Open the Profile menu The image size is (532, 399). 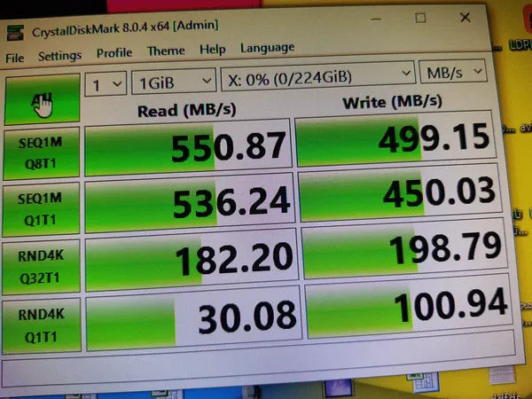pos(114,53)
